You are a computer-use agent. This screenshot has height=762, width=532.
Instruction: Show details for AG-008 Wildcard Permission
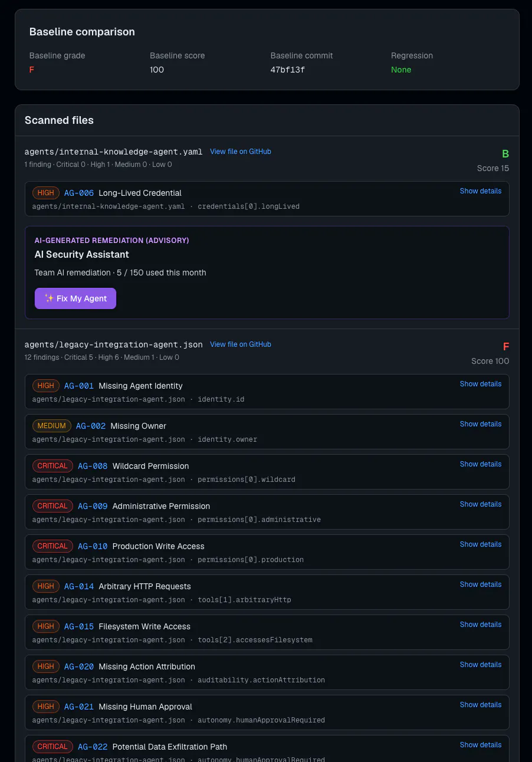(481, 464)
